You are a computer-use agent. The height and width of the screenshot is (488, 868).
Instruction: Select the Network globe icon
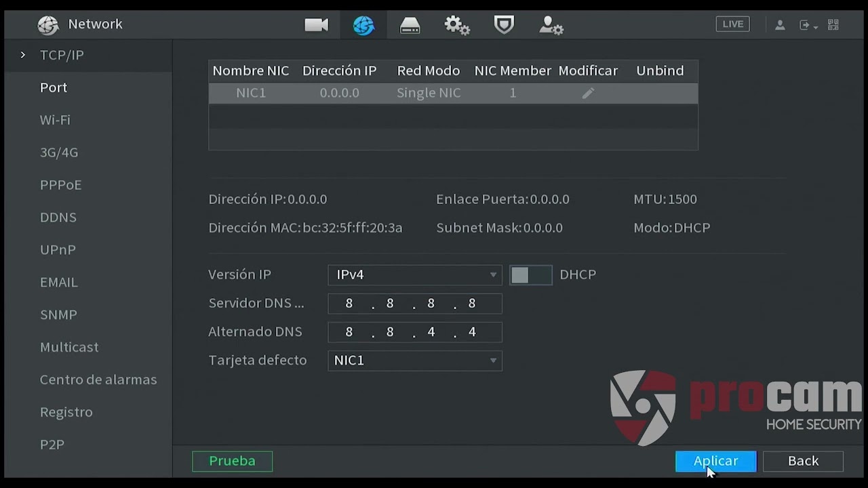363,26
